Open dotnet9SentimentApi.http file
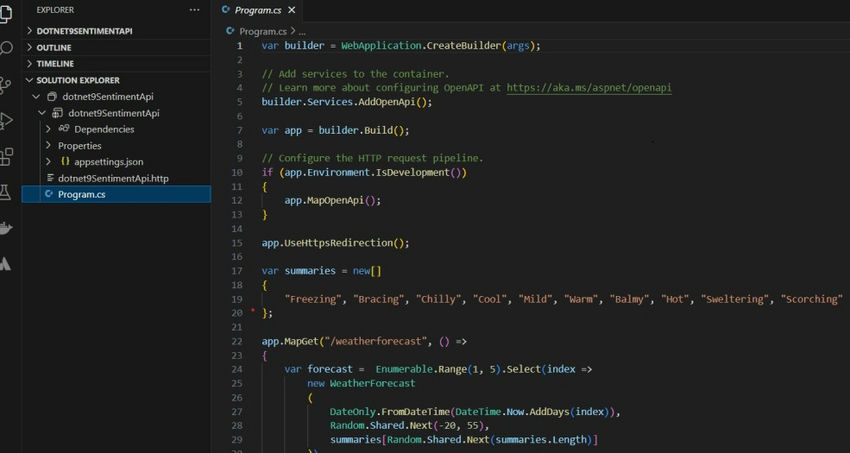 (113, 178)
